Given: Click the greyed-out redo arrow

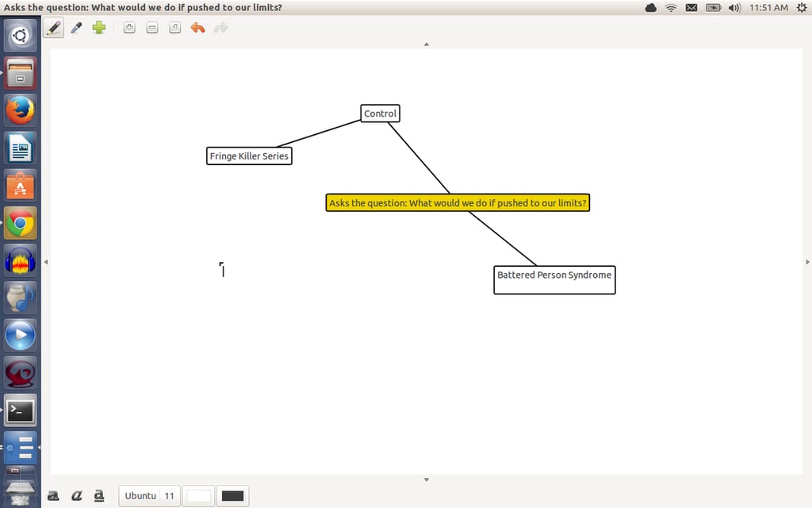Looking at the screenshot, I should pyautogui.click(x=220, y=28).
